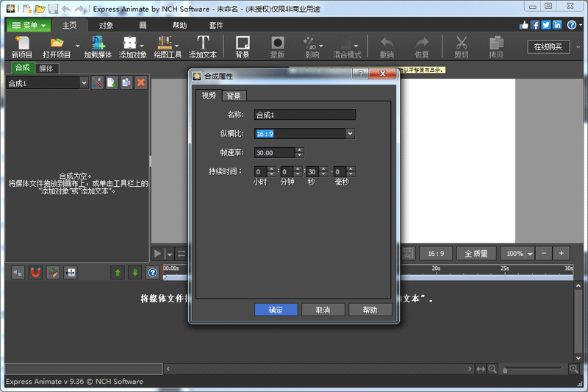Click the LinkedIn share icon

(557, 25)
